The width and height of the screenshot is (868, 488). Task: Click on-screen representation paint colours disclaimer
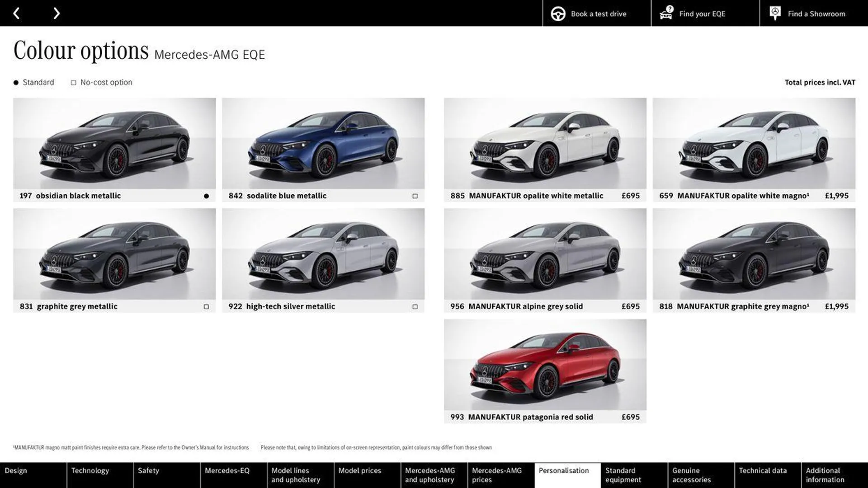376,447
